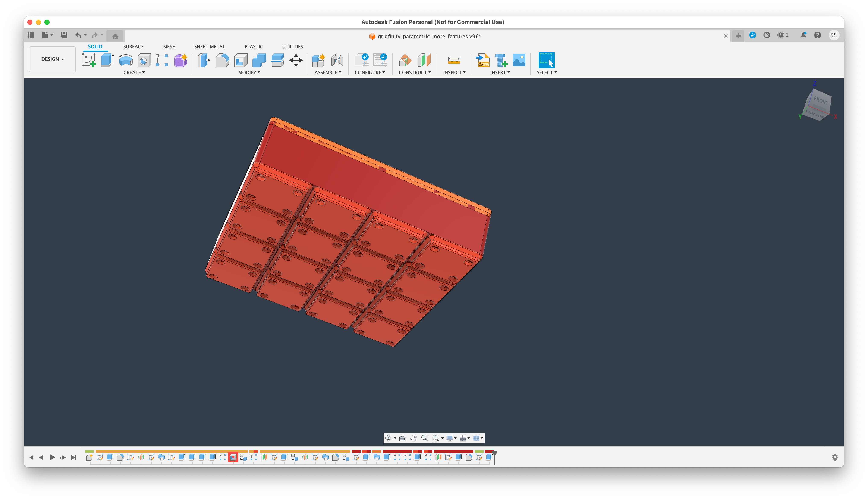
Task: Select the Revolve tool
Action: point(126,60)
